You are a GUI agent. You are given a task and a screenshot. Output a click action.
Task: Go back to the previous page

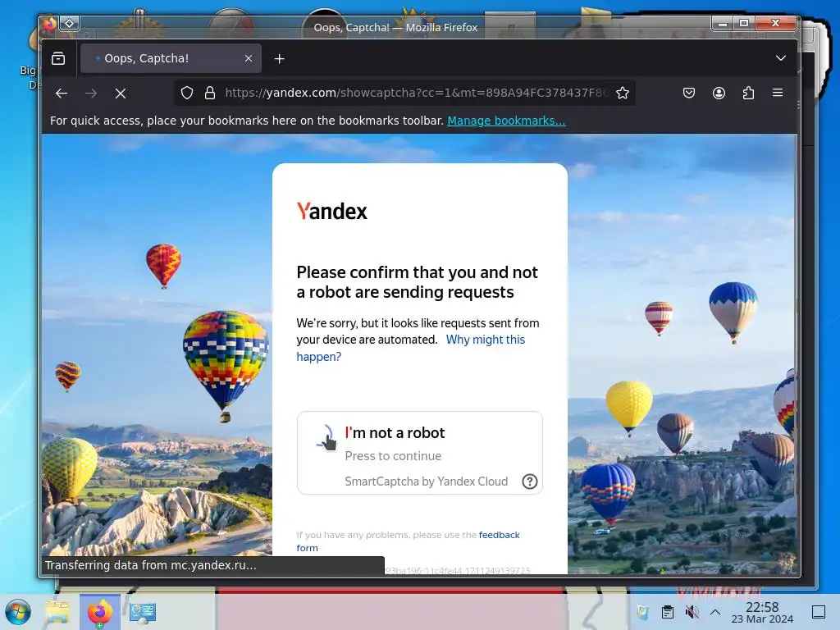click(62, 94)
